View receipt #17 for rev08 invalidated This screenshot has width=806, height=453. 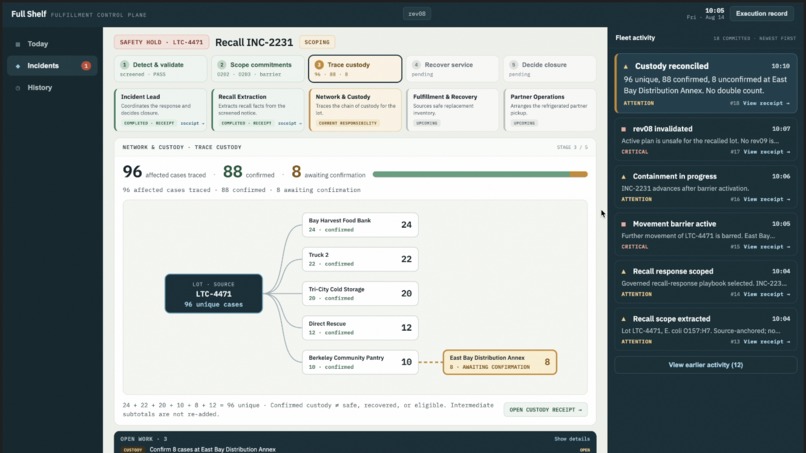(x=766, y=152)
